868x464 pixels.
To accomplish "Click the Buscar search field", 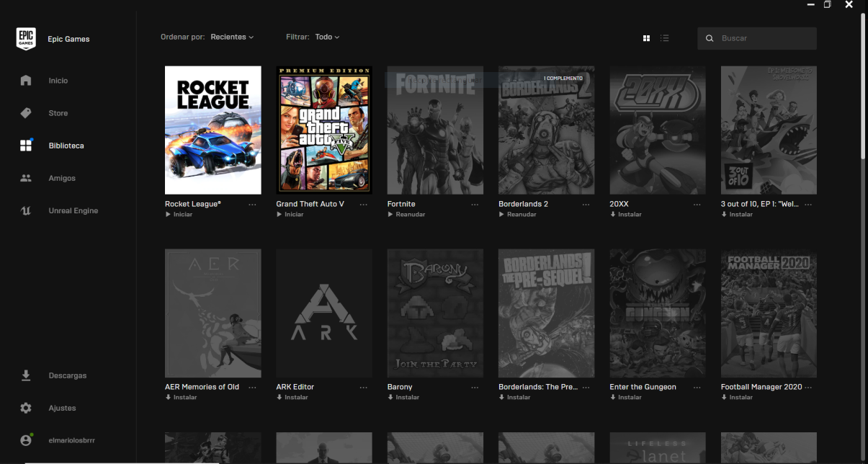I will point(757,38).
